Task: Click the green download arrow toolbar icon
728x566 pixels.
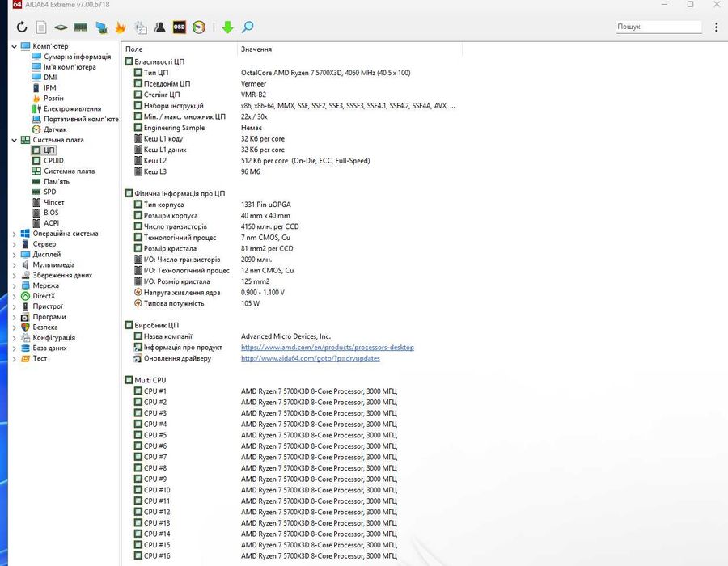Action: click(x=227, y=27)
